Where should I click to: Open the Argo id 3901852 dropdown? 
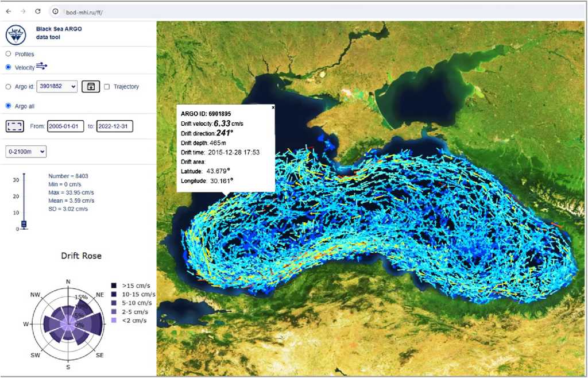(x=56, y=86)
